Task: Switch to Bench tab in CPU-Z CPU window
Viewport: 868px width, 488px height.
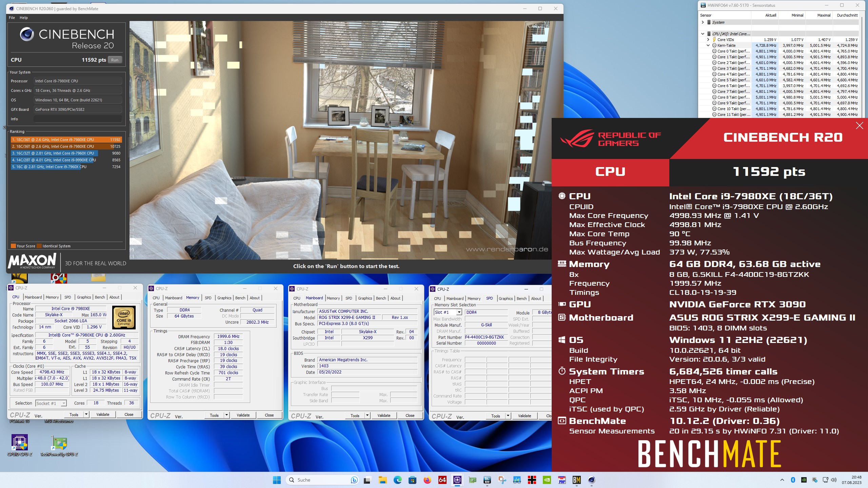Action: [x=100, y=297]
